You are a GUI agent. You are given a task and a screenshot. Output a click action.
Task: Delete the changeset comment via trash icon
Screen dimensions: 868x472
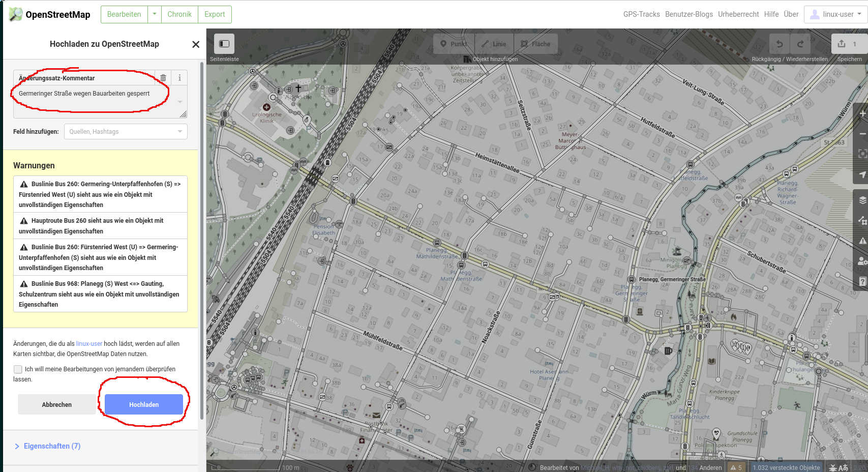163,78
